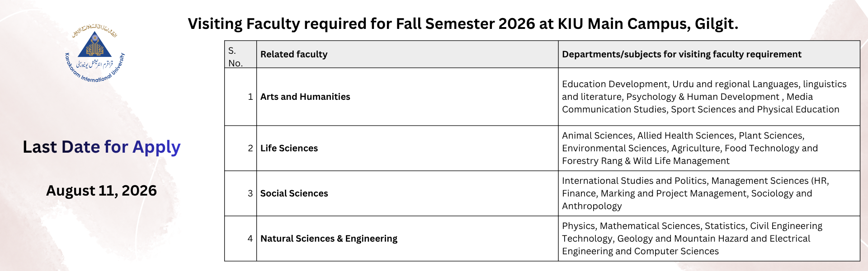Click serial number 3 in the table
868x271 pixels.
[x=250, y=193]
